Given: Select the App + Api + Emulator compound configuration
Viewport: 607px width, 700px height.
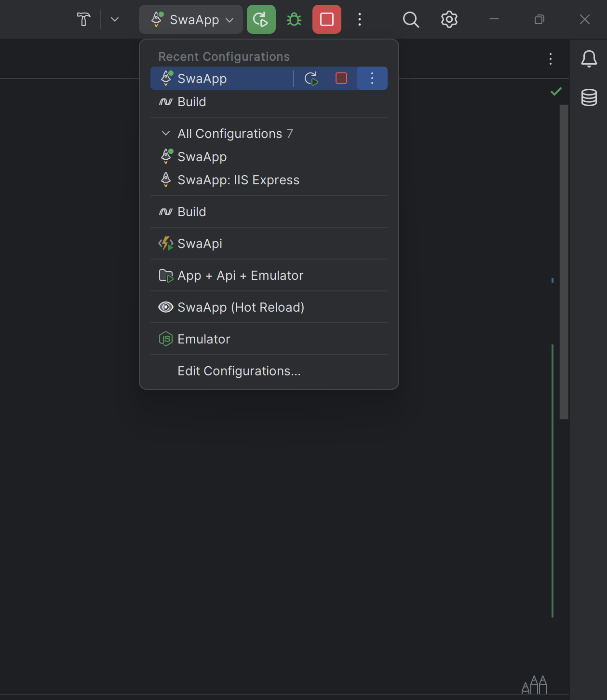Looking at the screenshot, I should pos(240,275).
